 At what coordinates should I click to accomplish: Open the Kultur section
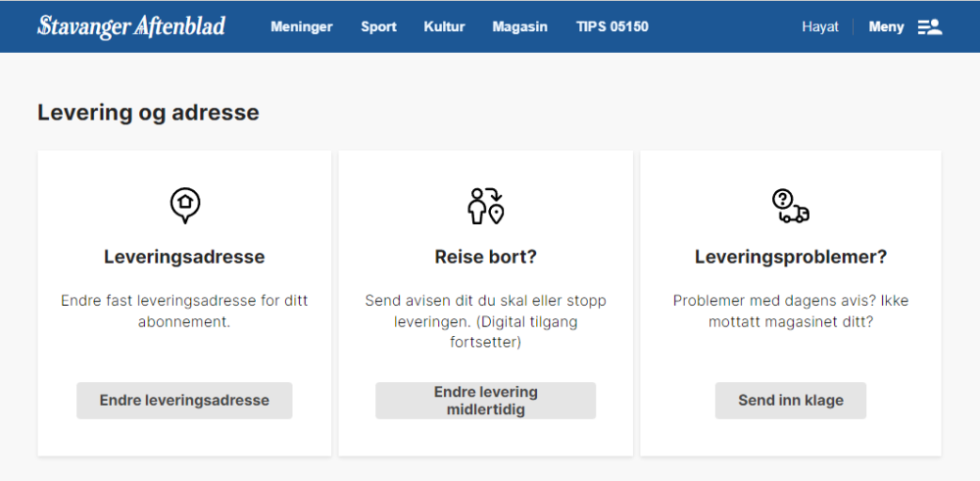(444, 27)
